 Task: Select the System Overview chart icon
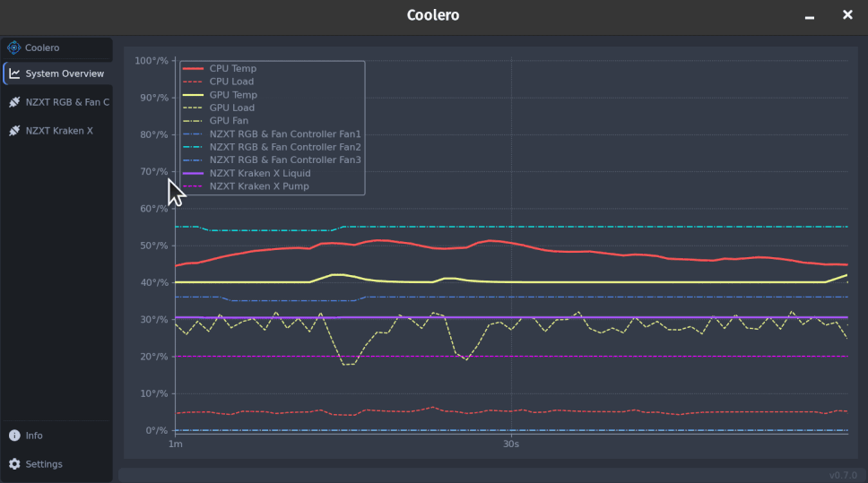click(14, 73)
